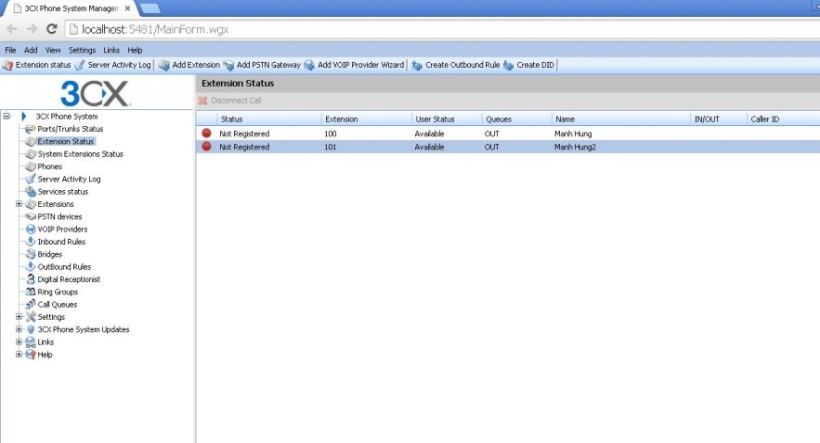This screenshot has width=820, height=443.
Task: Collapse the 3CX Phone System root node
Action: pyautogui.click(x=6, y=116)
